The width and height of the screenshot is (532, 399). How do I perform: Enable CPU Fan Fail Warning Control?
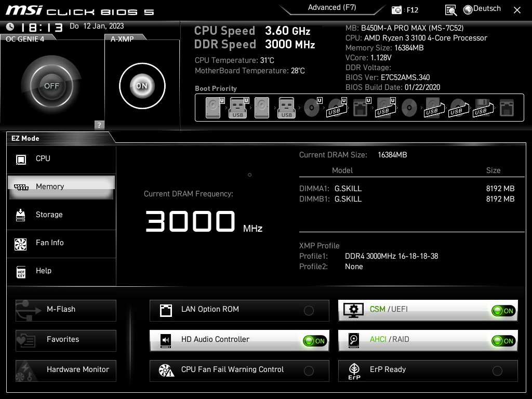[309, 371]
